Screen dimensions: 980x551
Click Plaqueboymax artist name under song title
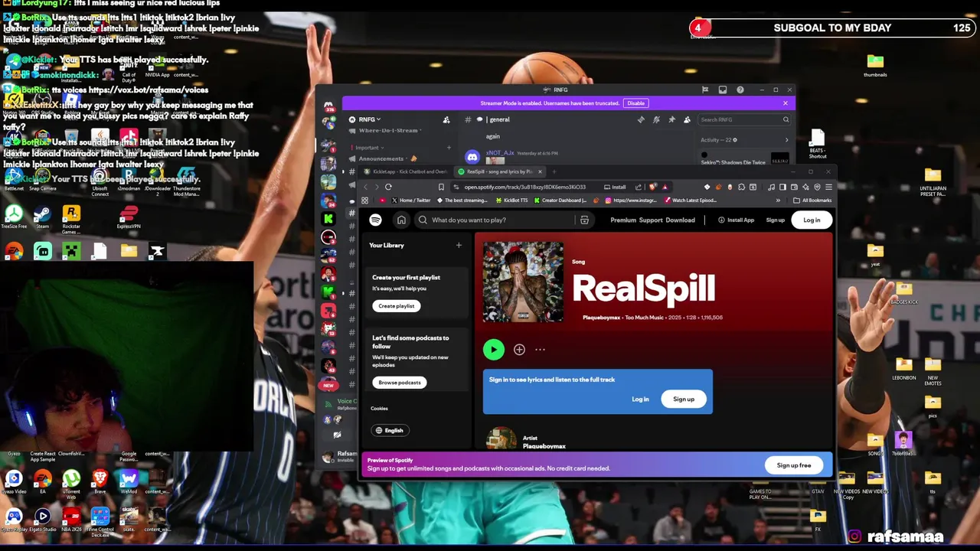click(x=602, y=318)
